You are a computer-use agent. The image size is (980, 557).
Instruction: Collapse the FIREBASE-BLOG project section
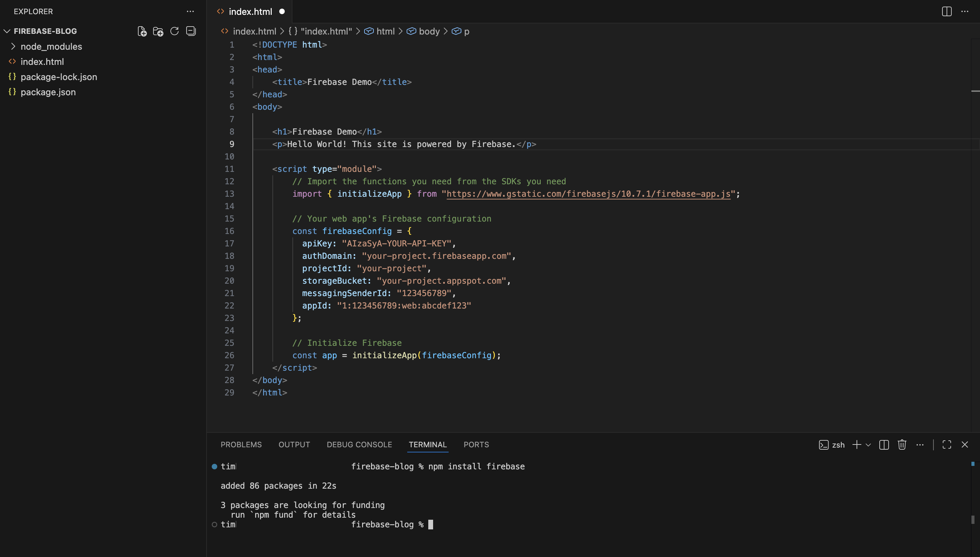coord(7,31)
